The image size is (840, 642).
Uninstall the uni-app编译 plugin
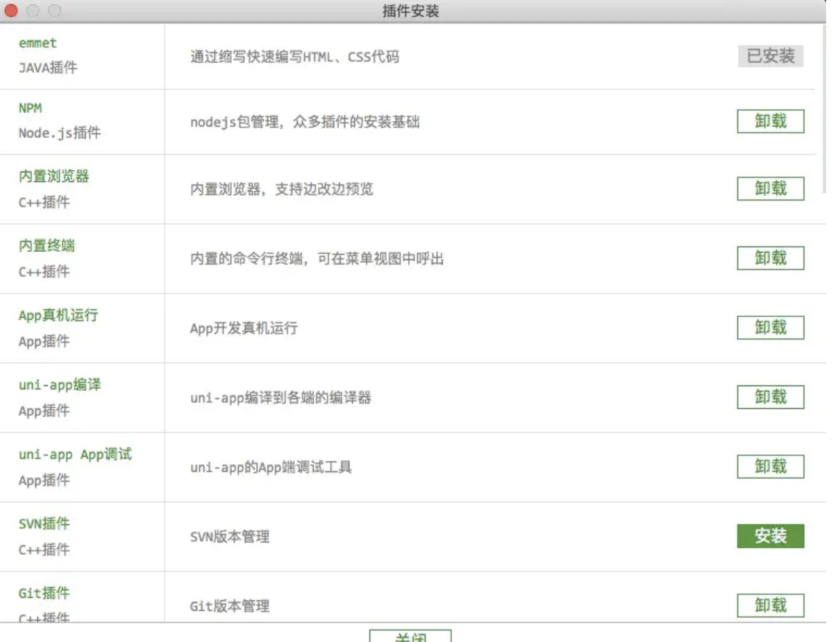(770, 397)
